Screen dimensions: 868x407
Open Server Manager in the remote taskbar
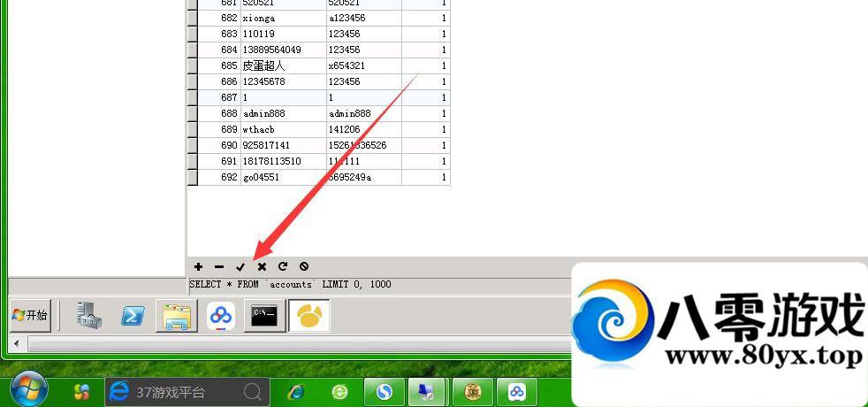88,316
